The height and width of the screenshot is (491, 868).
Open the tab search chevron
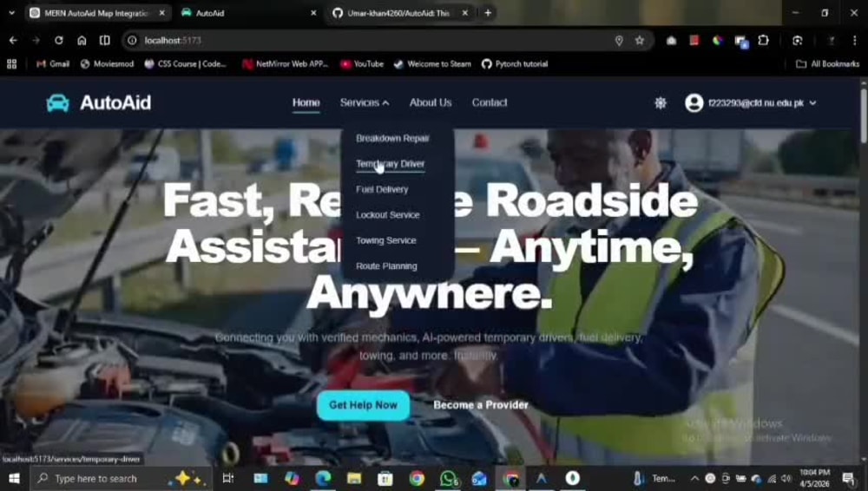click(11, 13)
